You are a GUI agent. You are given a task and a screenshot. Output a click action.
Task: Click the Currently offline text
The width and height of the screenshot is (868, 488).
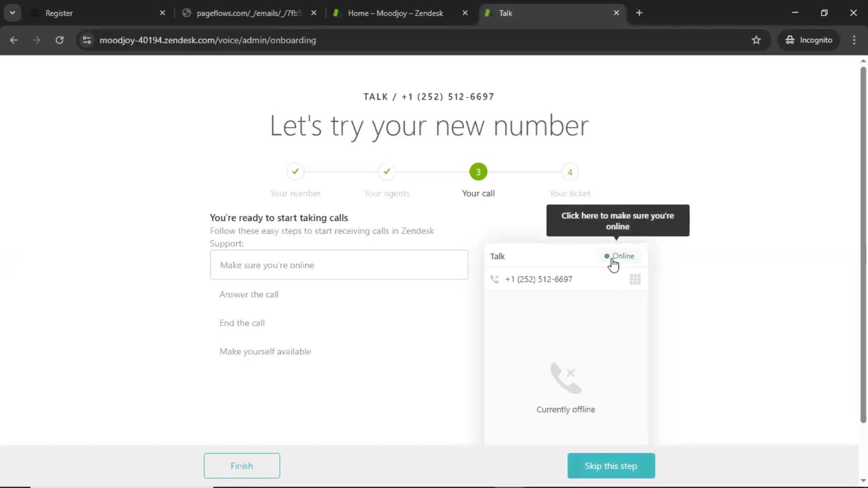(566, 410)
